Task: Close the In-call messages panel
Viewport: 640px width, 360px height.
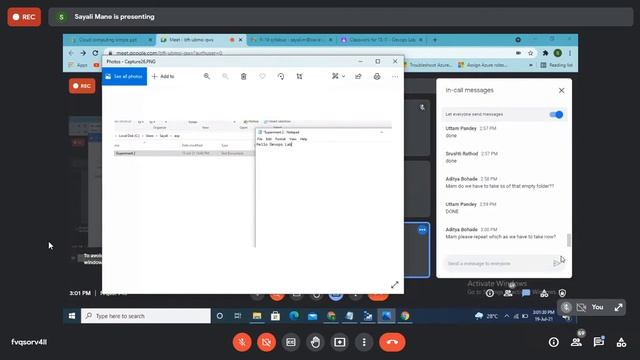Action: 561,90
